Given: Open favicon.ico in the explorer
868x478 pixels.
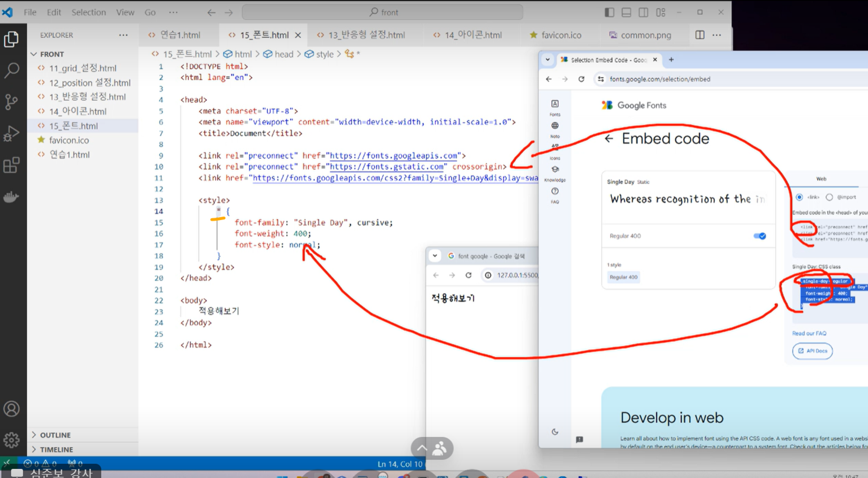Looking at the screenshot, I should coord(69,140).
